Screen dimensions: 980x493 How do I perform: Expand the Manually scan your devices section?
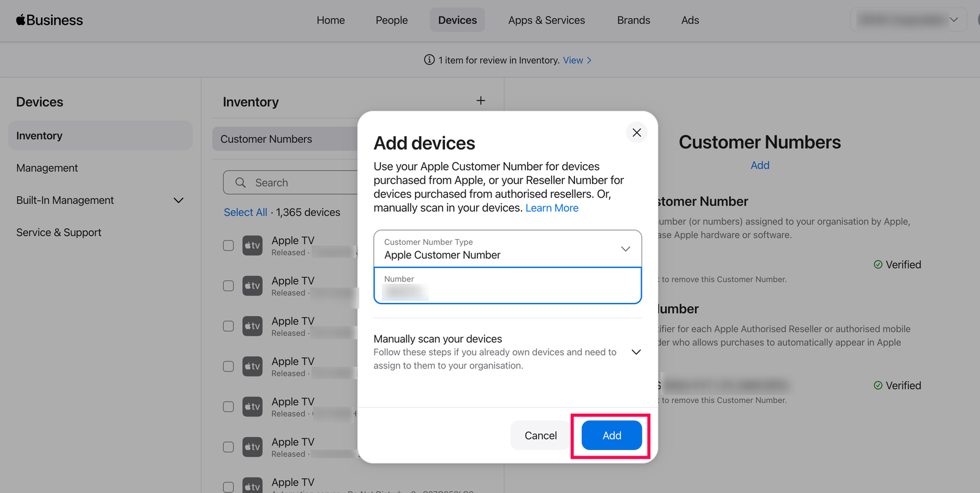pyautogui.click(x=636, y=352)
